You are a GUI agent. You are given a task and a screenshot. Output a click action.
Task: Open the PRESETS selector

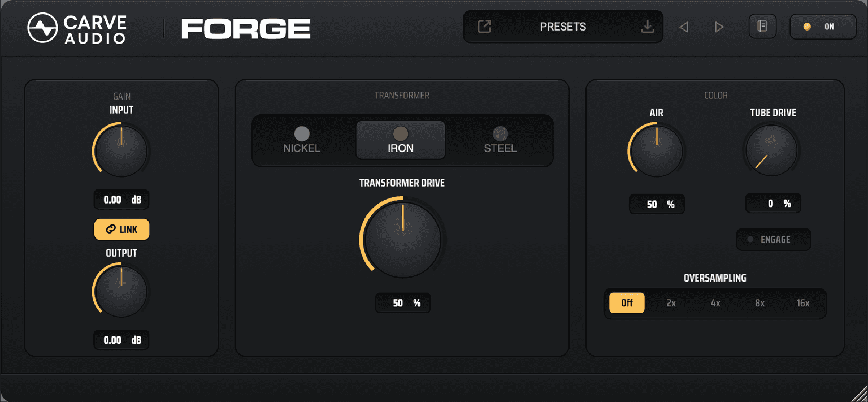(x=563, y=27)
